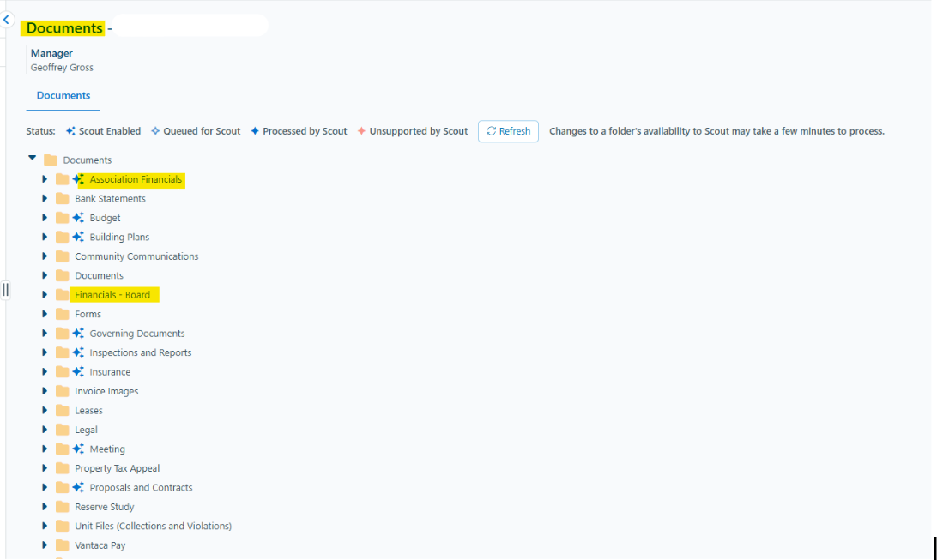Click the Financials - Board folder icon

(x=62, y=295)
